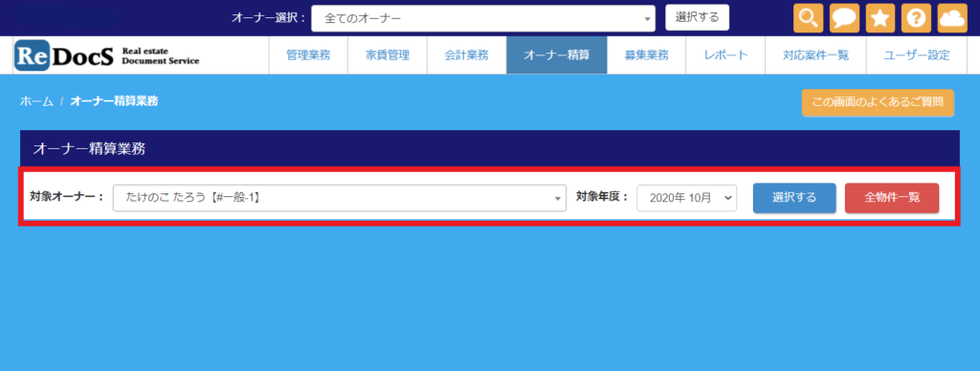980x371 pixels.
Task: Expand the オーナー選択 dropdown at top
Action: click(x=483, y=19)
